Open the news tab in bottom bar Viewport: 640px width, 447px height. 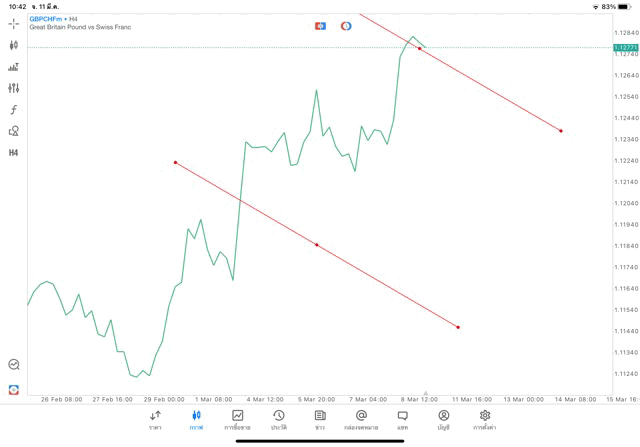pos(320,419)
